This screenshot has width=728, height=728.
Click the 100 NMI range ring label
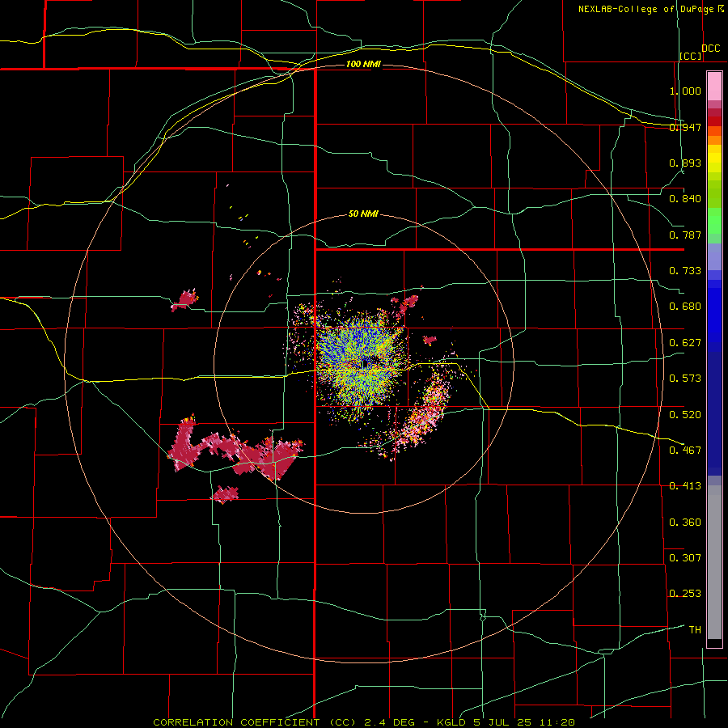point(363,64)
